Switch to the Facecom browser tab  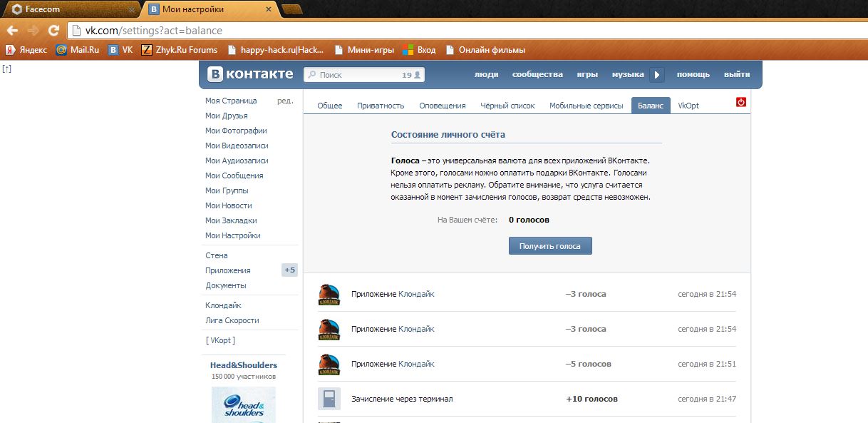(x=69, y=9)
